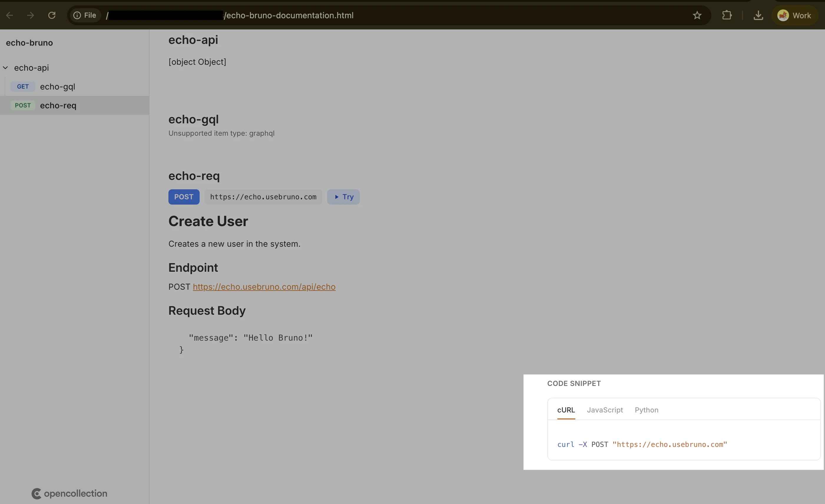The width and height of the screenshot is (825, 504).
Task: Open the echo endpoint hyperlink
Action: coord(264,287)
